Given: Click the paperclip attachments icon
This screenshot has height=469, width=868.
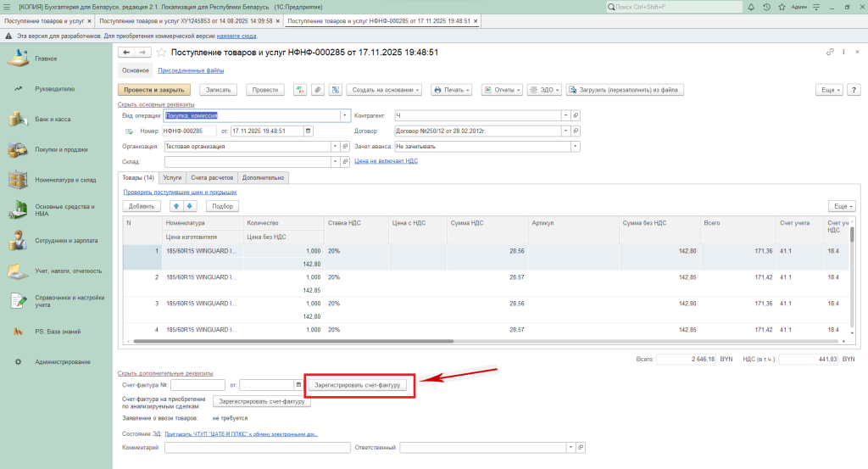Looking at the screenshot, I should [x=317, y=90].
